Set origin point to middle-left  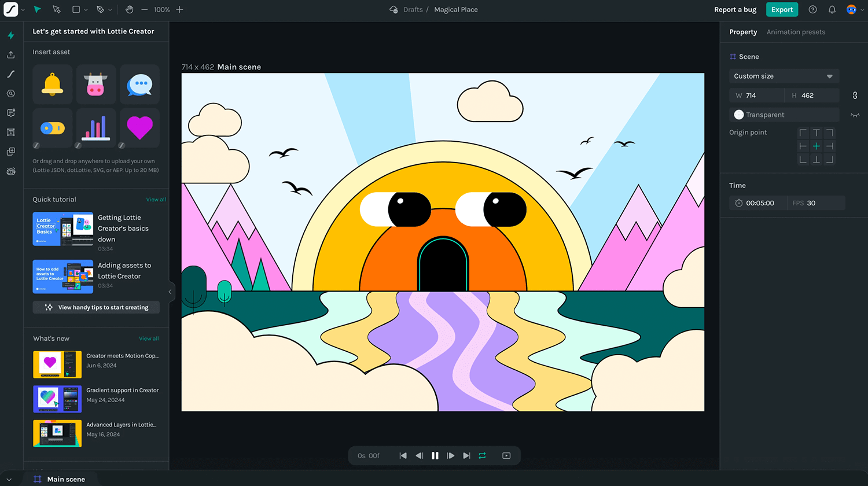coord(803,146)
